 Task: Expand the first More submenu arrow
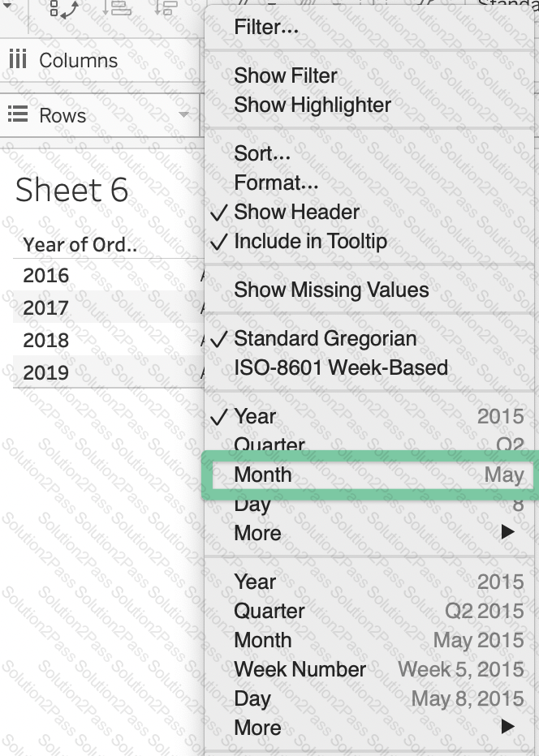(508, 533)
